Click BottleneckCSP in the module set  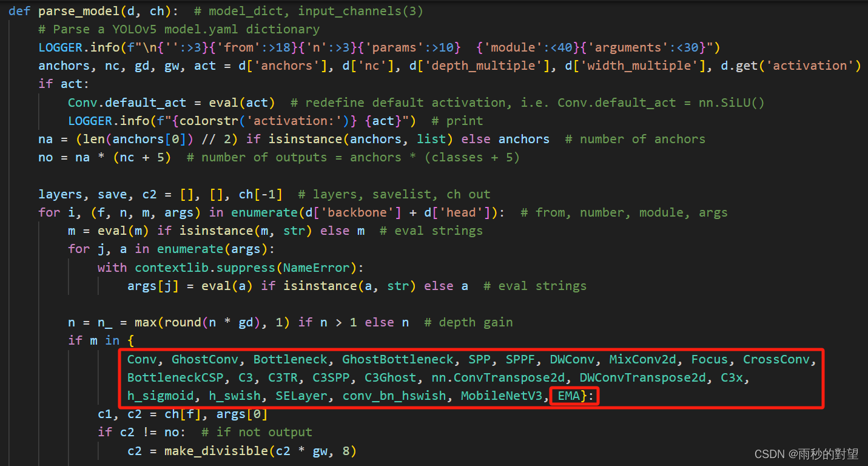(175, 377)
